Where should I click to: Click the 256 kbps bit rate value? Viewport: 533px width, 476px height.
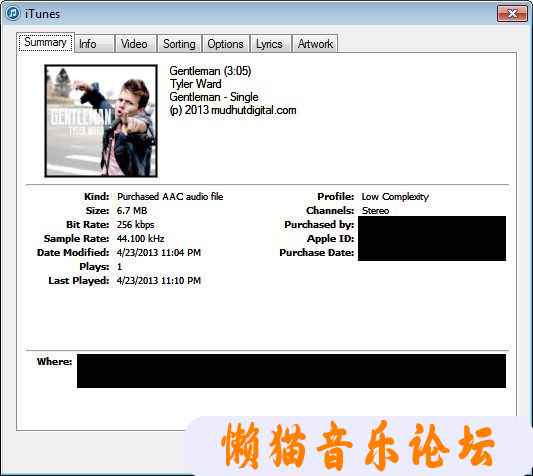tap(135, 224)
